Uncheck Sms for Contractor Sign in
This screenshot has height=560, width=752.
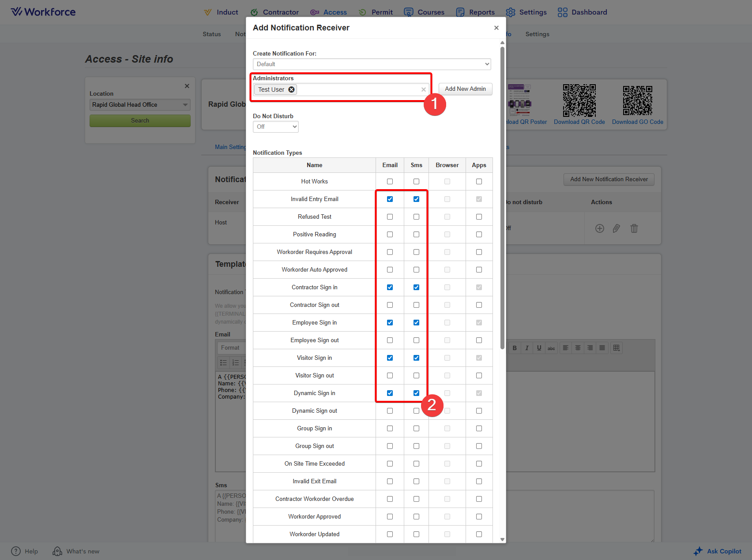(416, 287)
